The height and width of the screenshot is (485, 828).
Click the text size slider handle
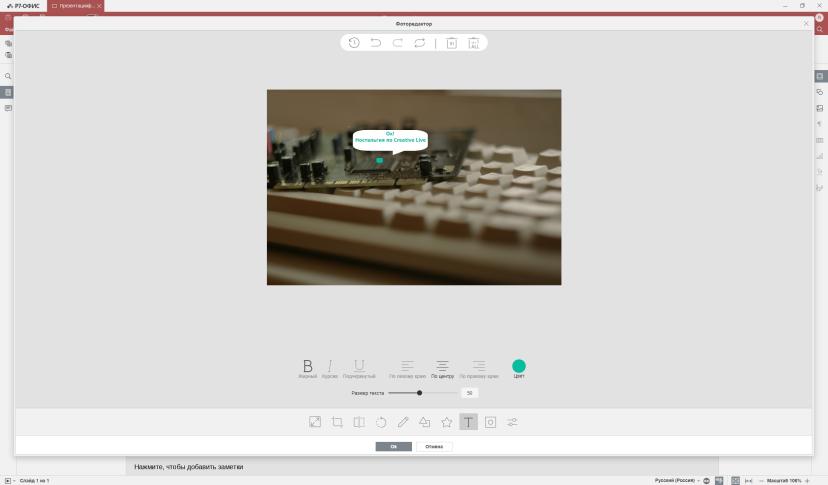pyautogui.click(x=419, y=393)
